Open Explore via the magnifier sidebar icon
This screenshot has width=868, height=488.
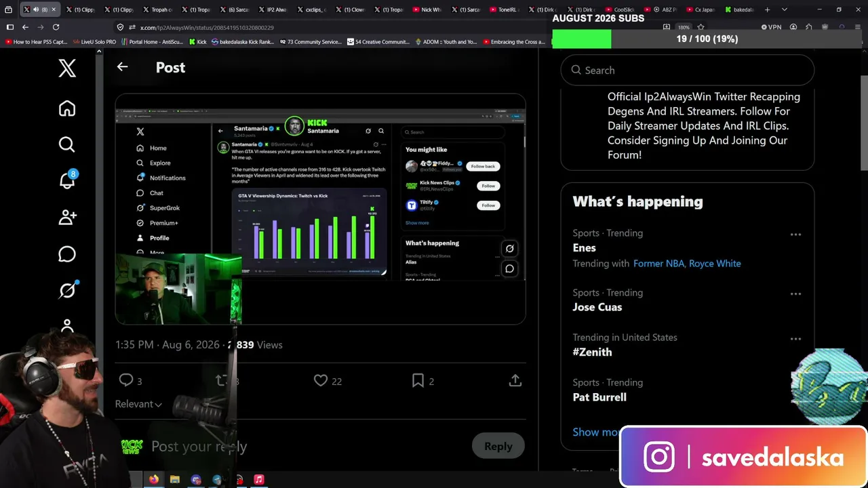67,144
